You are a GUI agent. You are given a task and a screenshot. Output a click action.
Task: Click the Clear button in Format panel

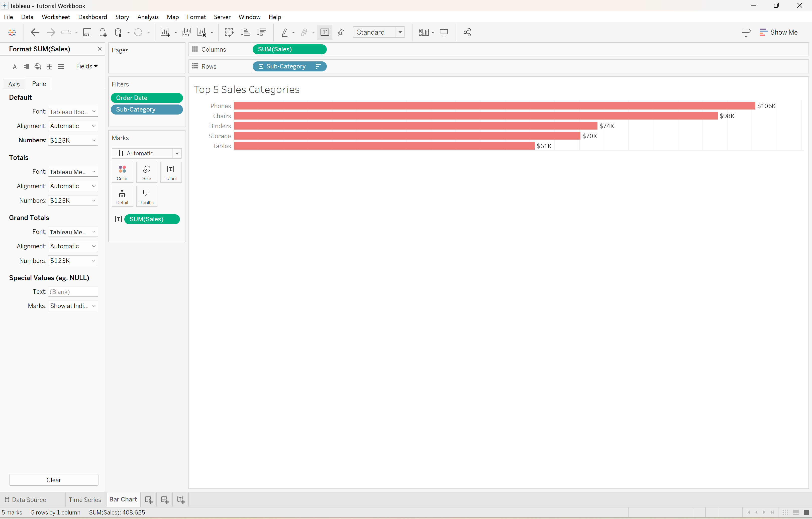(53, 480)
